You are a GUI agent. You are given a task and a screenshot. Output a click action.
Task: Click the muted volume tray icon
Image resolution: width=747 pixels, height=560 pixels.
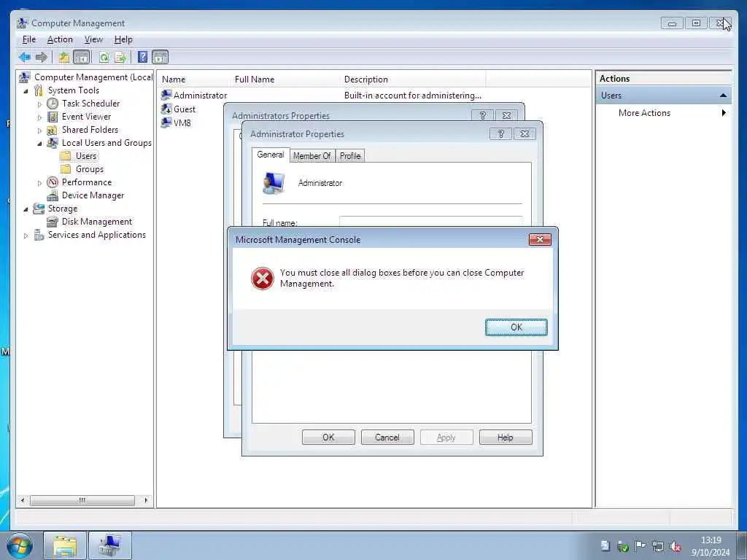pyautogui.click(x=675, y=547)
